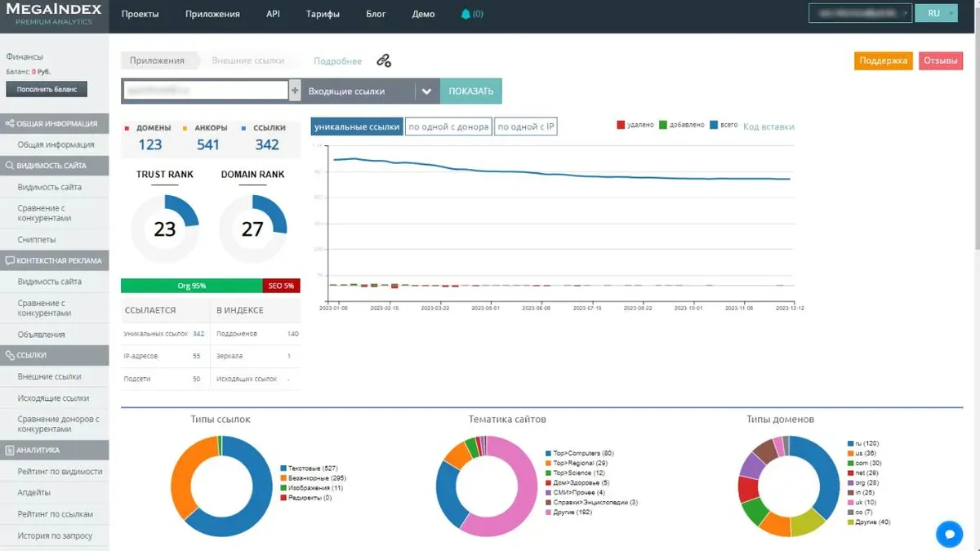Viewport: 980px width, 551px height.
Task: Click the blue 'ru (120)' legend swatch
Action: click(x=850, y=443)
